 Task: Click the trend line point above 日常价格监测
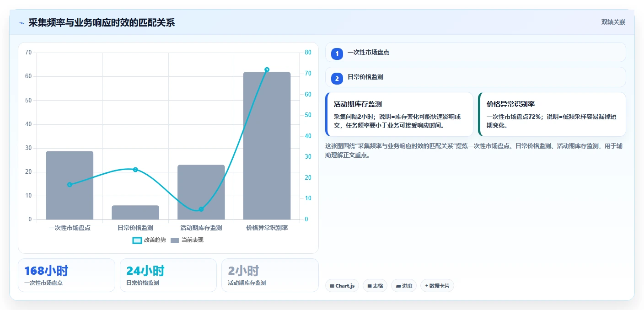[x=135, y=170]
